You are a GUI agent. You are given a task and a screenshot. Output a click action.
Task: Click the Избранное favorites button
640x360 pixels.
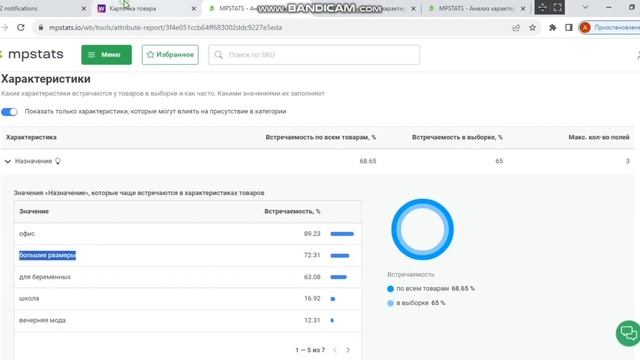coord(170,55)
